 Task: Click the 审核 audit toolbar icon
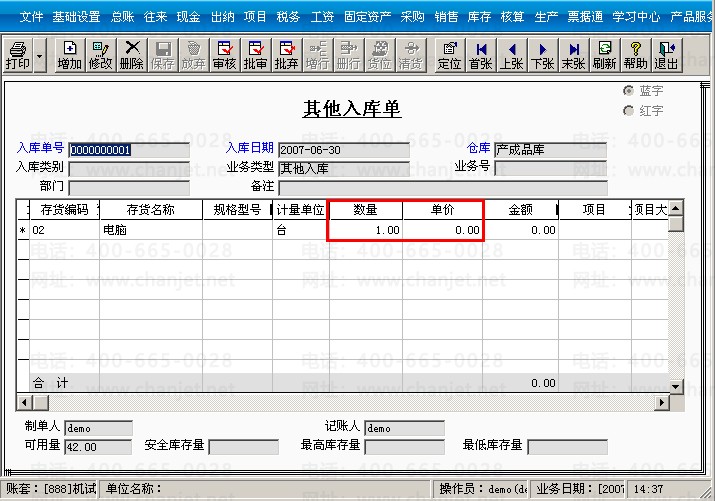[x=225, y=56]
